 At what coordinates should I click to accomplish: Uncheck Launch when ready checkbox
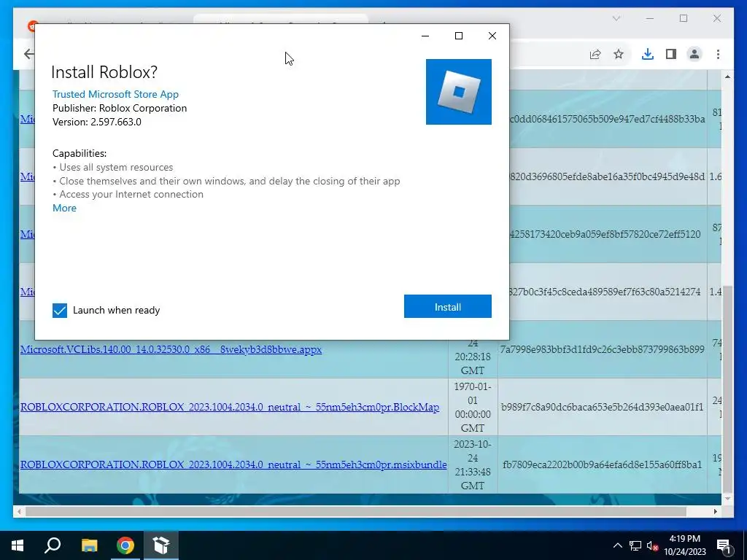[60, 311]
